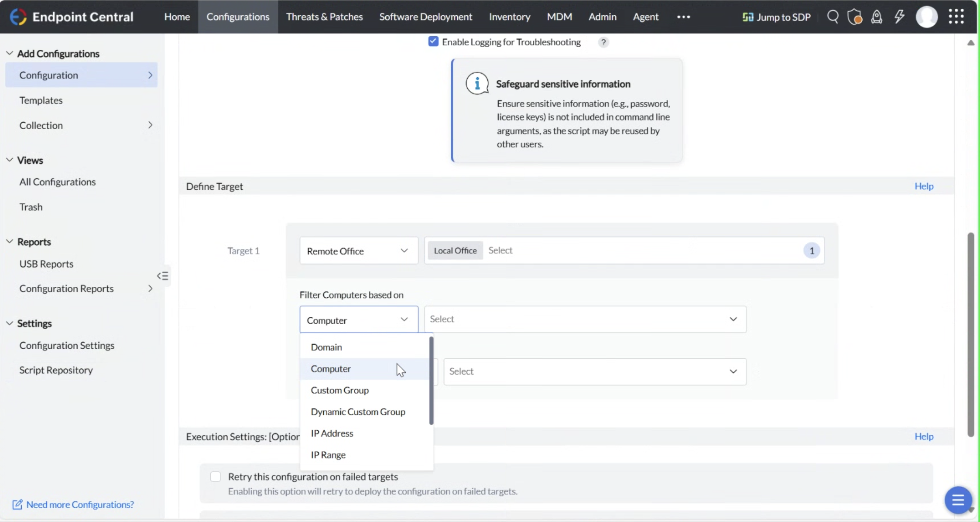Open the Threats & Patches tab
The image size is (980, 522).
[324, 17]
